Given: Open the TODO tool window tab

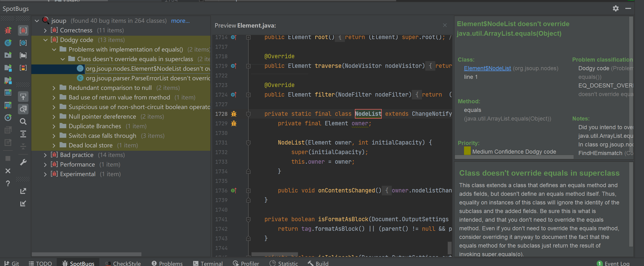Looking at the screenshot, I should click(x=40, y=263).
